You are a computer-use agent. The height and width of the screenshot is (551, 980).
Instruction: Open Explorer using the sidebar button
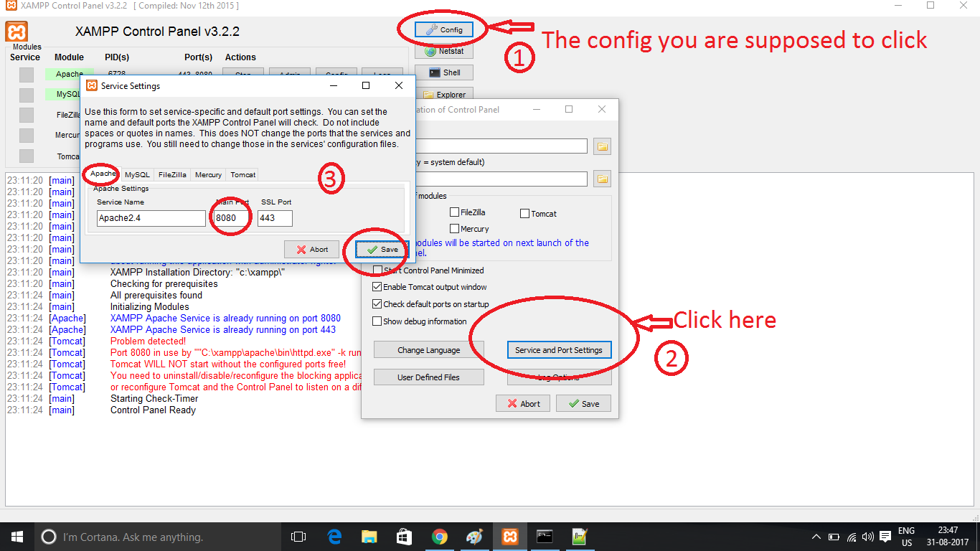(443, 94)
